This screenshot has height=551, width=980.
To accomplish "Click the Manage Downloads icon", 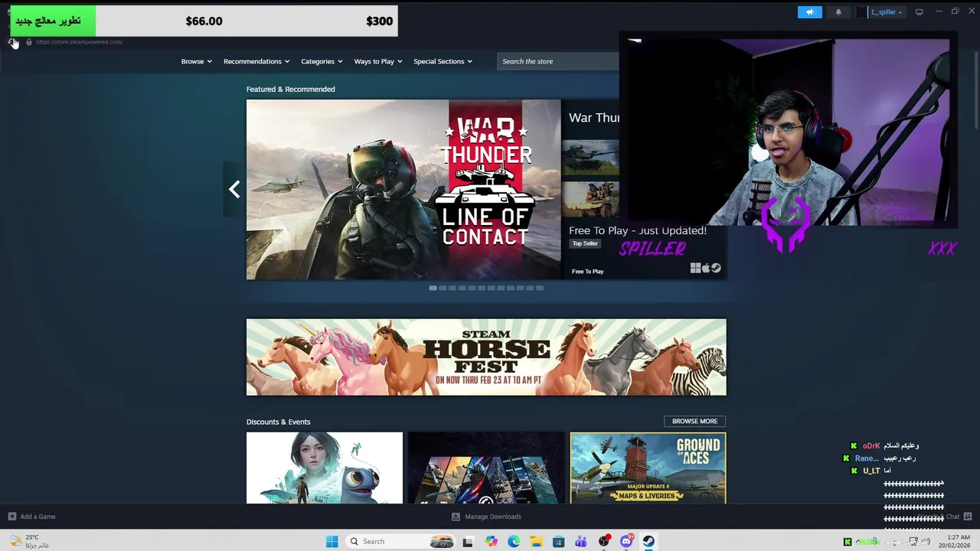I will [x=456, y=517].
